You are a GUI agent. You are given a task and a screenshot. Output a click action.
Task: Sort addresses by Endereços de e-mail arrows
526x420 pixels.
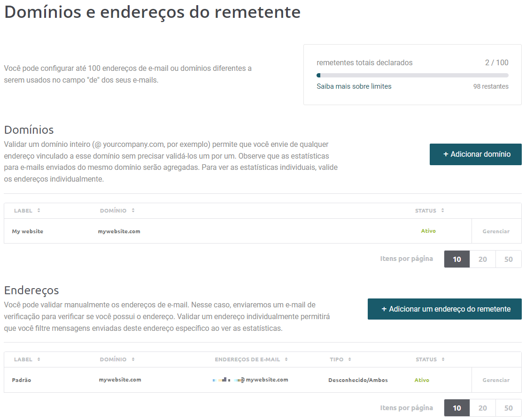click(x=286, y=359)
